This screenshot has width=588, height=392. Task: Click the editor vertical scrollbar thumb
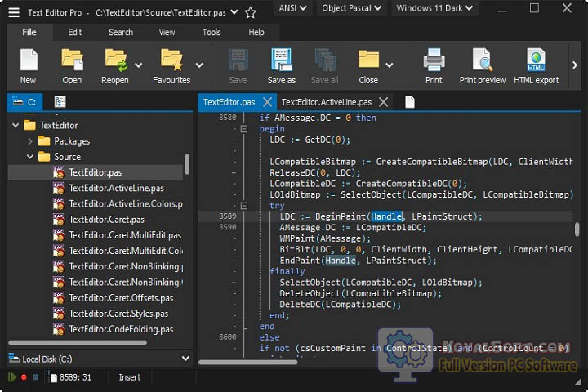click(x=577, y=229)
